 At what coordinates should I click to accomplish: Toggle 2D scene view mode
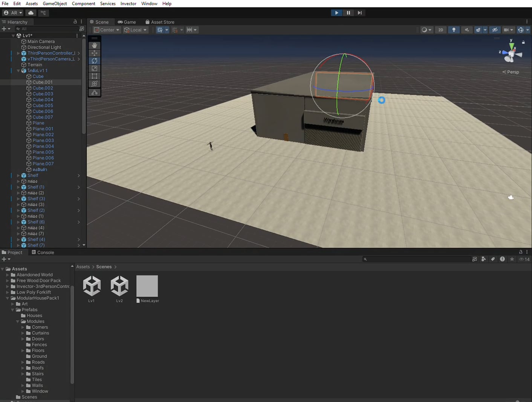(440, 30)
